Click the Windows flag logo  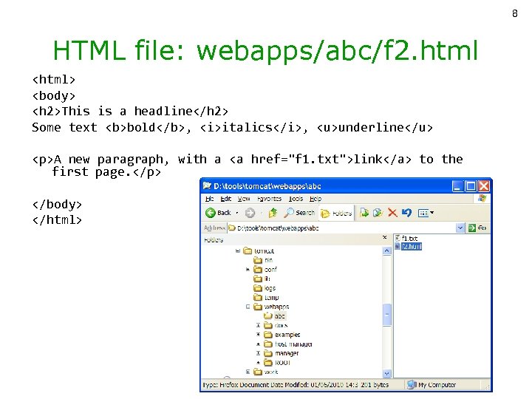coord(482,199)
